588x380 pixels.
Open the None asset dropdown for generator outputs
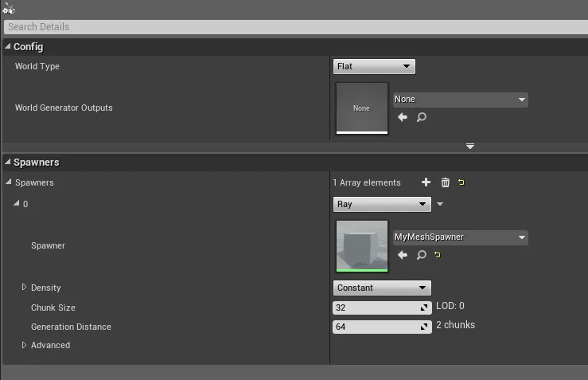pos(461,100)
